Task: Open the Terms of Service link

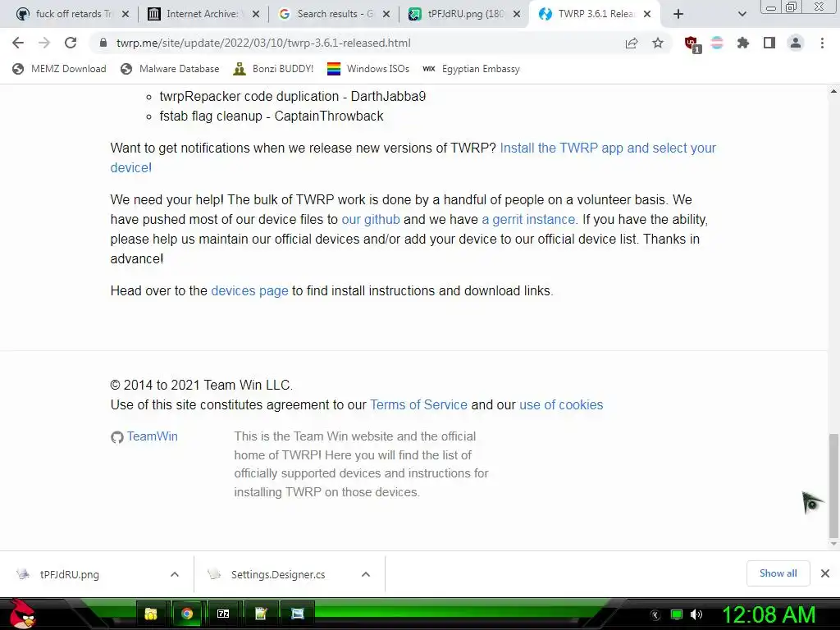Action: coord(418,404)
